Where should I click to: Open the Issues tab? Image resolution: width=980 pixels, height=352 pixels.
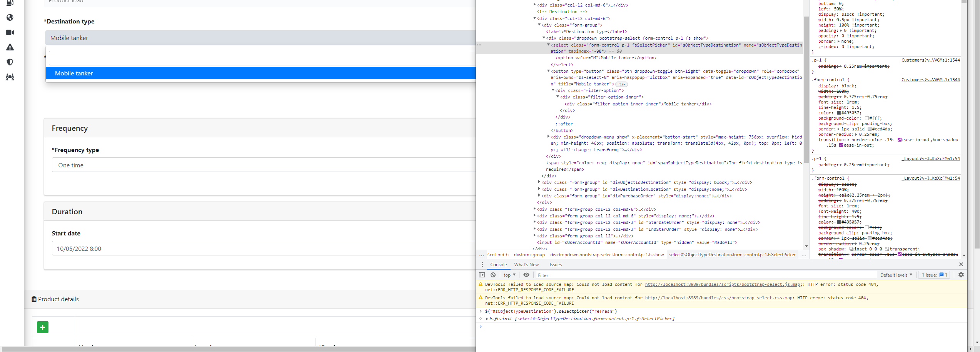(555, 265)
